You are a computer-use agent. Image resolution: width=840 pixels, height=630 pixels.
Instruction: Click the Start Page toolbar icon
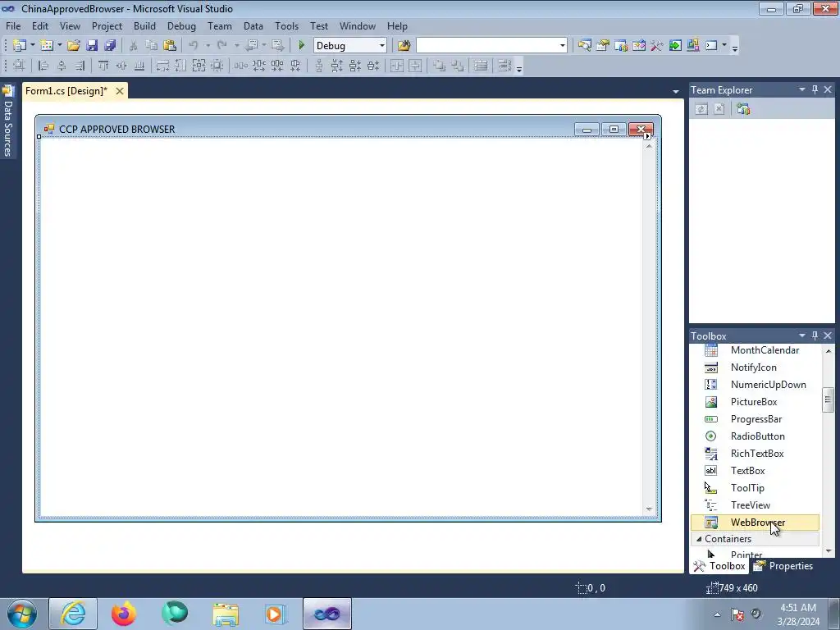[x=675, y=46]
